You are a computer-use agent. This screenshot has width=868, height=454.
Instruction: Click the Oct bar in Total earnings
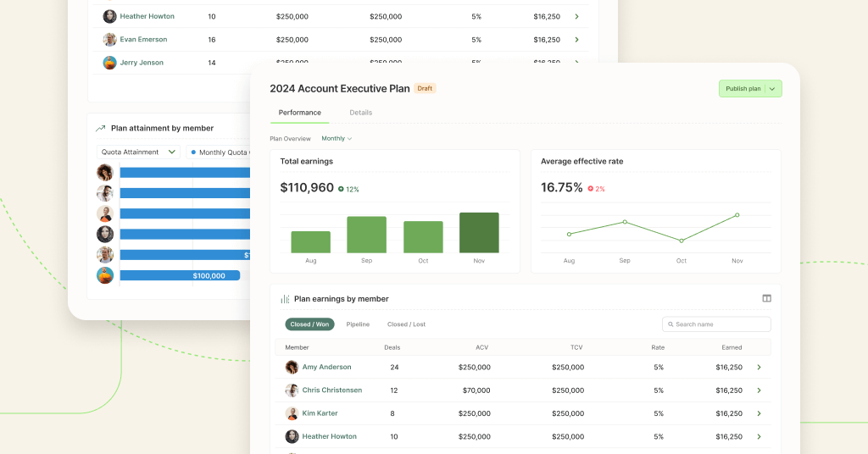pyautogui.click(x=423, y=237)
